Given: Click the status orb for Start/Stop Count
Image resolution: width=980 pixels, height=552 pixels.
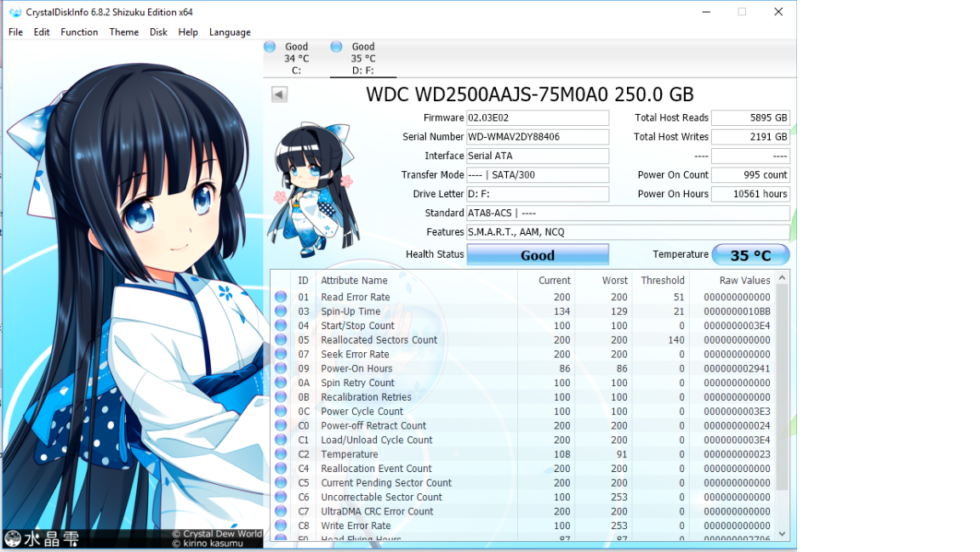Looking at the screenshot, I should tap(281, 326).
